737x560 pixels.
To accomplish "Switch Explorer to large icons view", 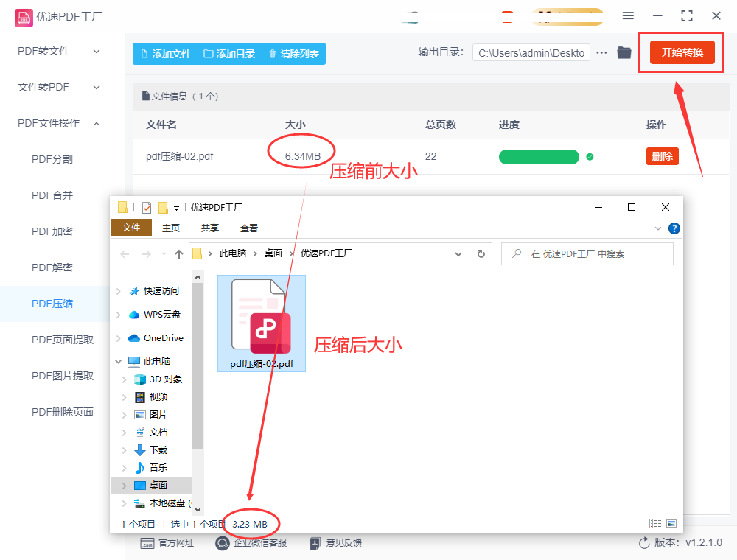I will (671, 523).
